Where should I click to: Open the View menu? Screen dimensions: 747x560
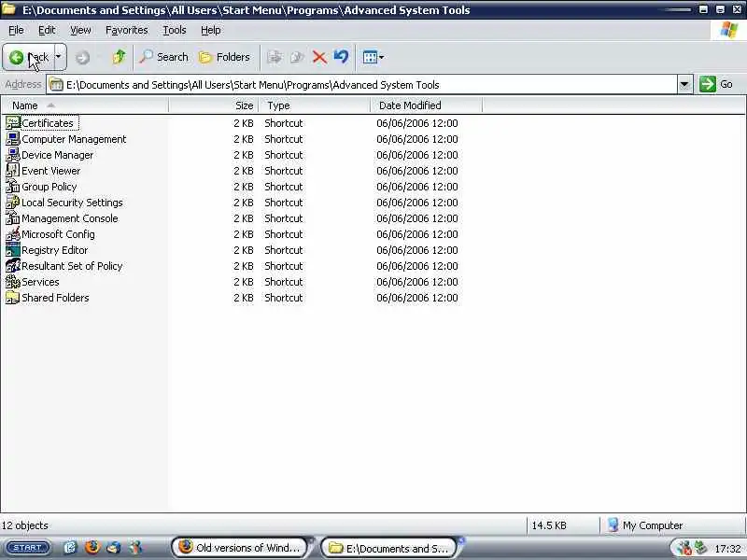pos(80,30)
